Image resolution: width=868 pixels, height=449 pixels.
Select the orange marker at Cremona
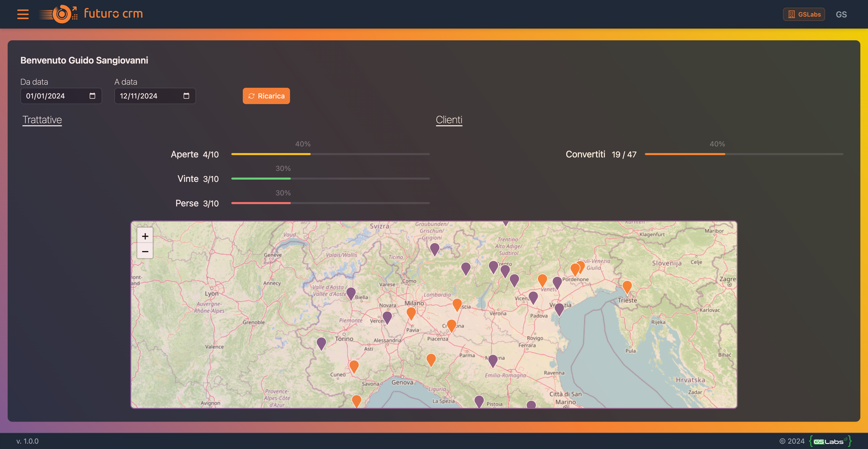pyautogui.click(x=452, y=326)
